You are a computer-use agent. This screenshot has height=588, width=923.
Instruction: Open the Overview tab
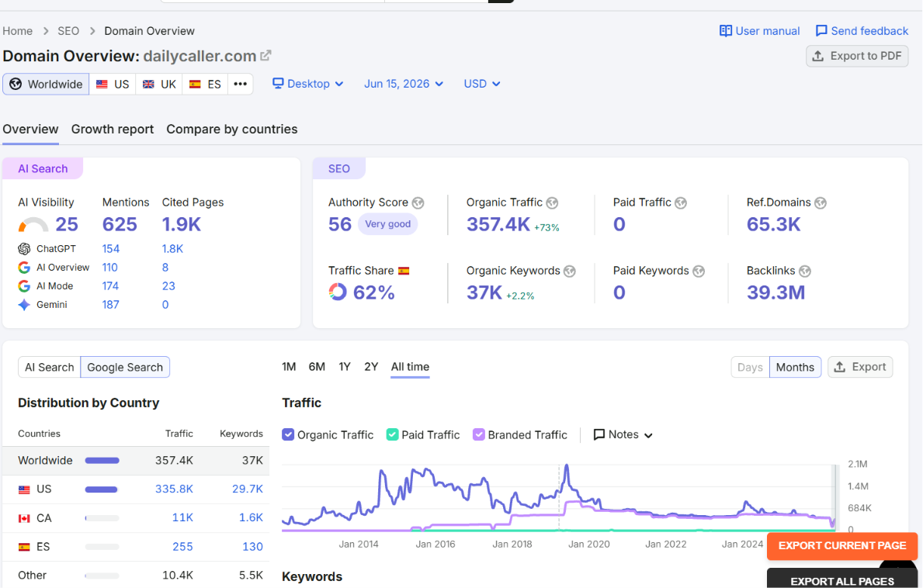(30, 130)
